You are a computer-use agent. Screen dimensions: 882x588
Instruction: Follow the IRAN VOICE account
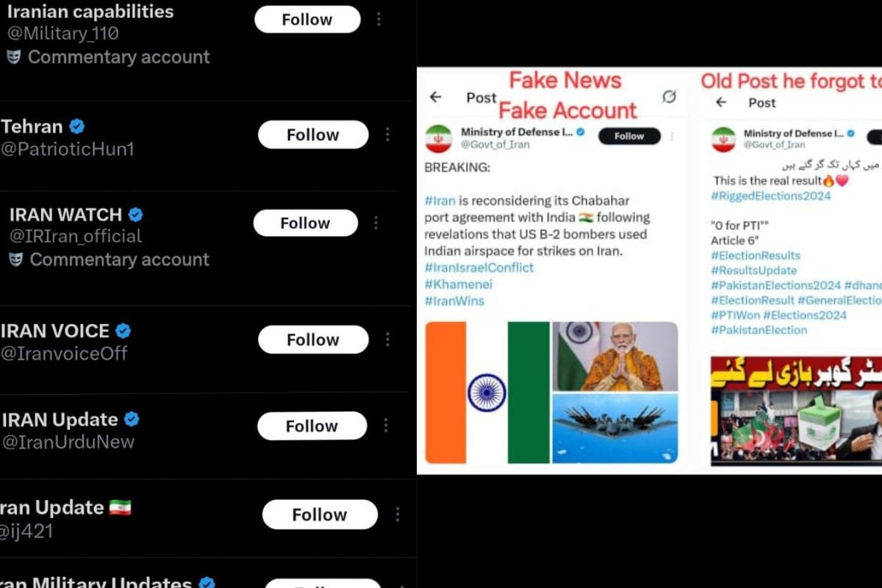coord(313,340)
